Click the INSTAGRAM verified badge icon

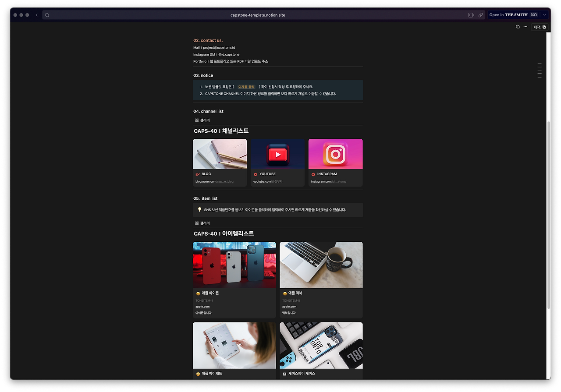click(313, 174)
